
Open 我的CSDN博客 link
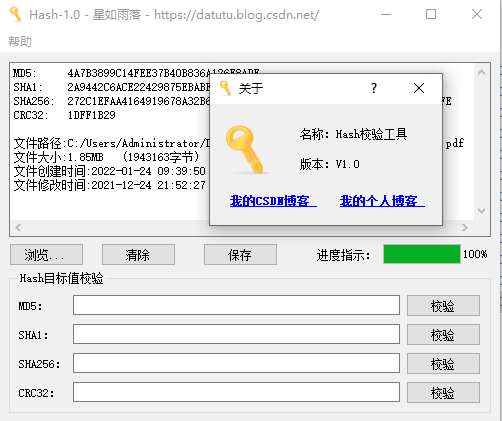[273, 201]
